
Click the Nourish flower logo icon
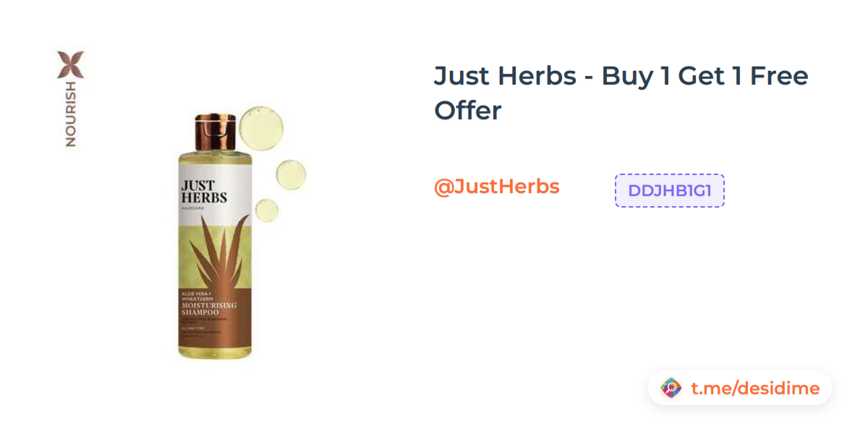coord(71,64)
